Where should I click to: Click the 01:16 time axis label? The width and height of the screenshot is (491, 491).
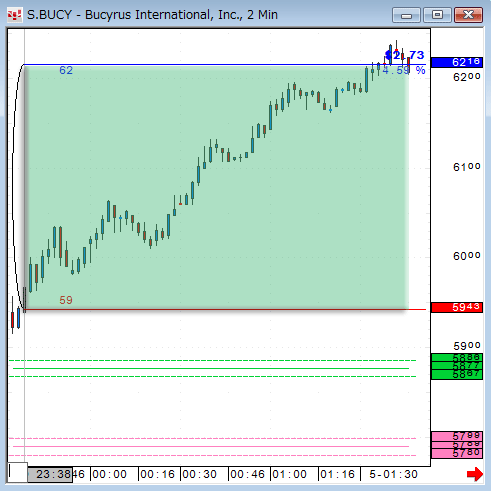(x=338, y=474)
